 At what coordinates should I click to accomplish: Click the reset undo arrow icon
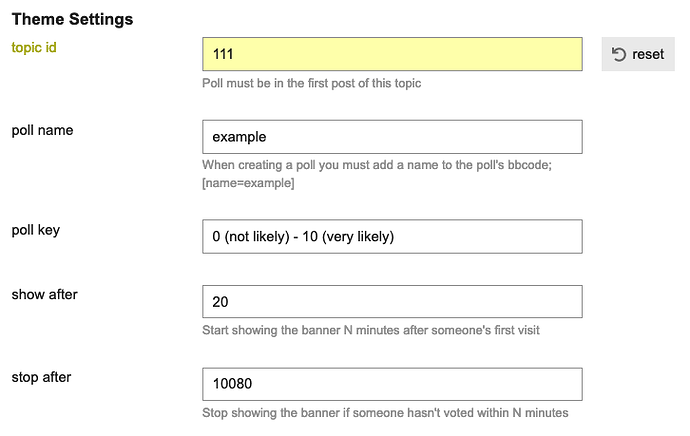tap(619, 54)
